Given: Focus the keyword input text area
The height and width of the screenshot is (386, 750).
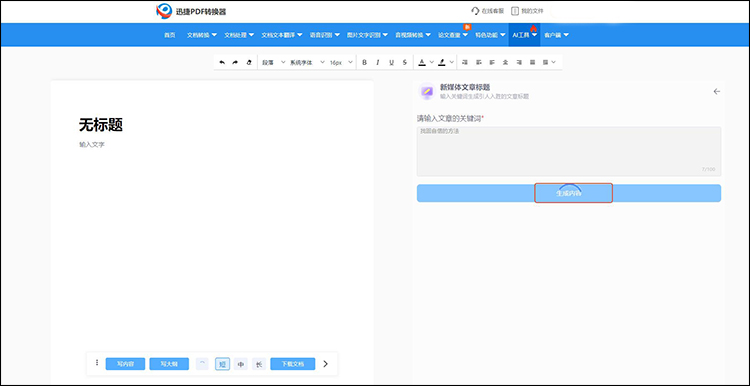Looking at the screenshot, I should pyautogui.click(x=569, y=151).
